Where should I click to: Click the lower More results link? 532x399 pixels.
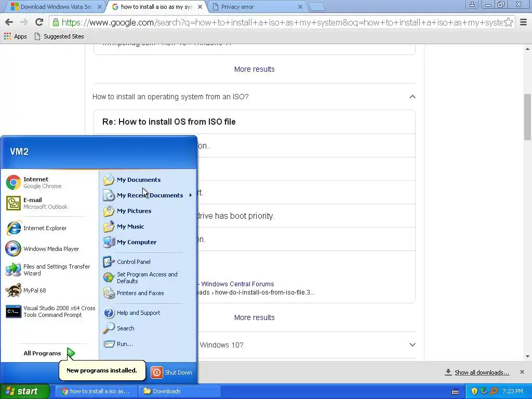pos(255,317)
